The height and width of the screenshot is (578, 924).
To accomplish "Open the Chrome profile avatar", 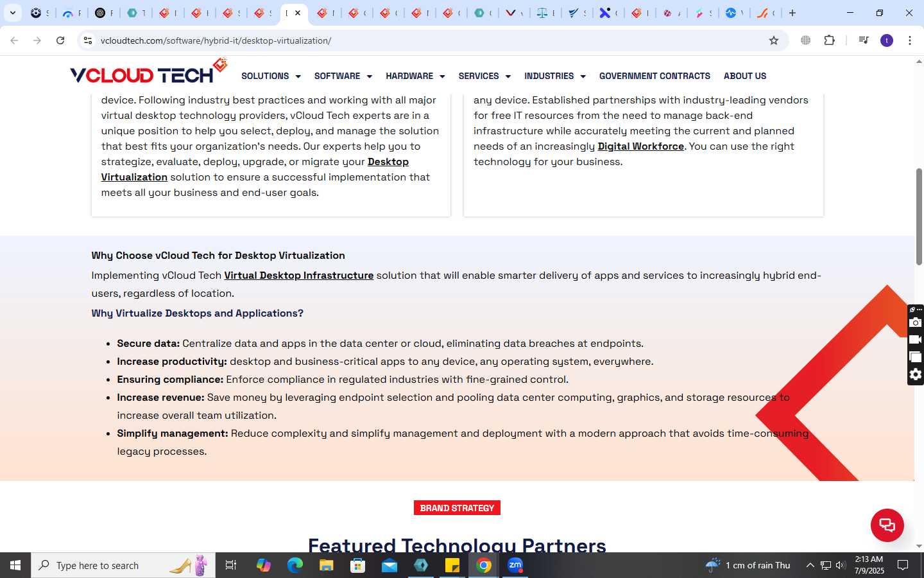I will point(887,40).
